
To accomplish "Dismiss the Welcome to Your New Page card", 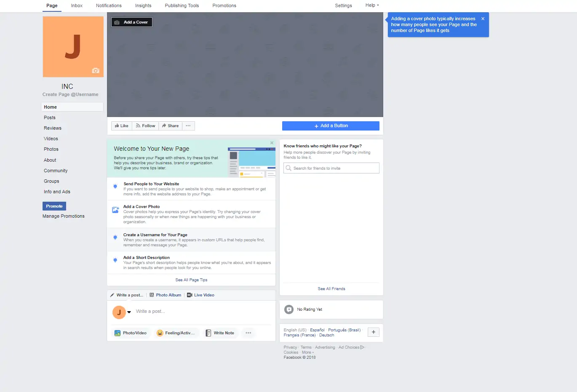I will point(272,143).
